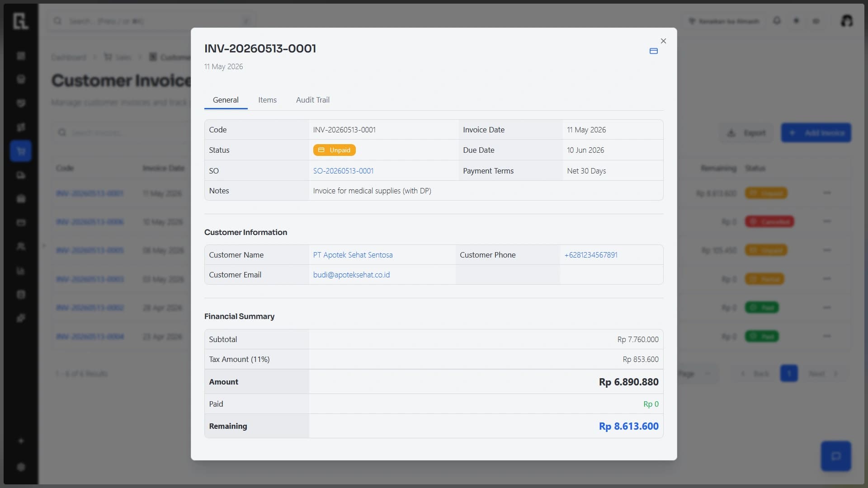Click the orange Unpaid status badge in dialog
This screenshot has height=488, width=868.
[334, 150]
